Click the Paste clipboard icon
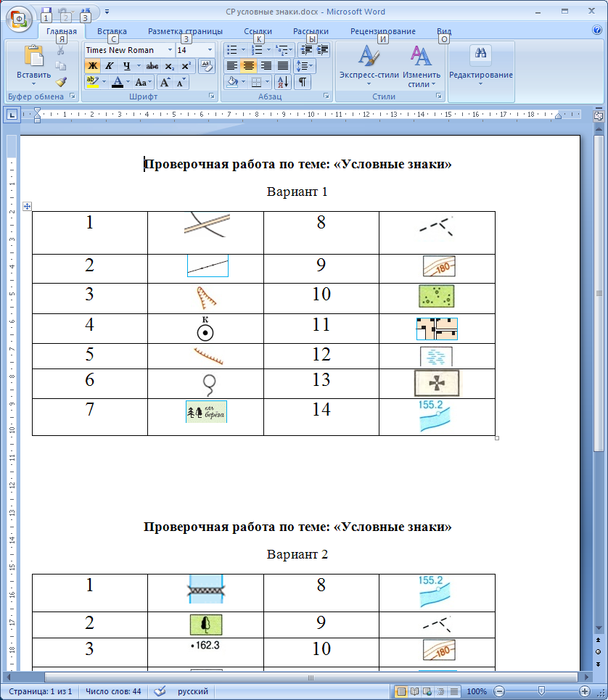Image resolution: width=608 pixels, height=700 pixels. point(34,57)
